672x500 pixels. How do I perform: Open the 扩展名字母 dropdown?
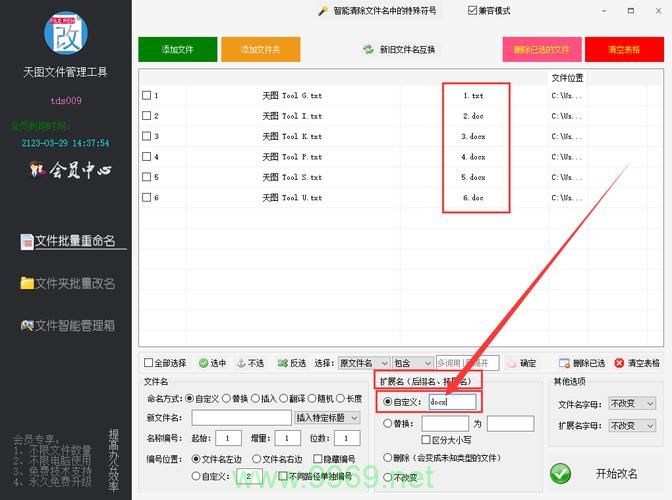632,426
